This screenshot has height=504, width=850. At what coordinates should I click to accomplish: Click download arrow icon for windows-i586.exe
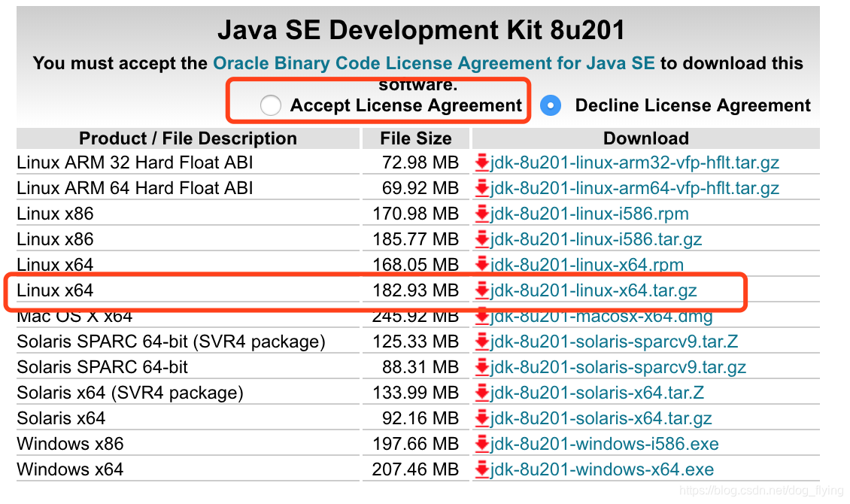tap(481, 444)
